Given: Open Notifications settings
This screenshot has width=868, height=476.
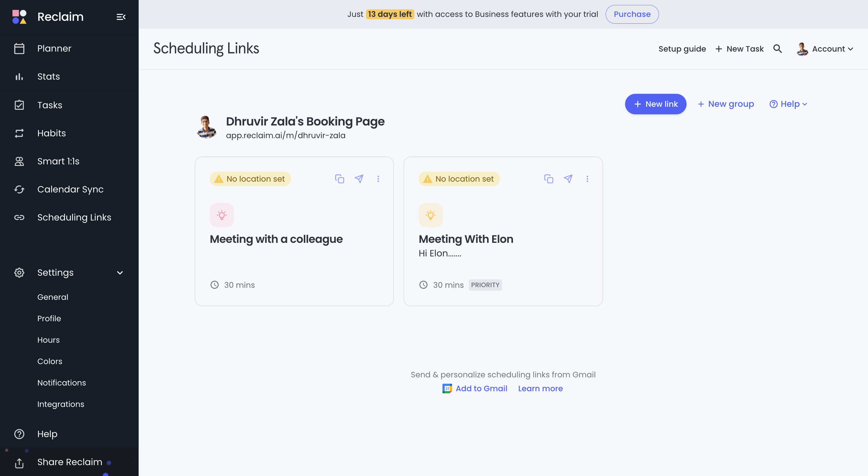Looking at the screenshot, I should [x=62, y=383].
